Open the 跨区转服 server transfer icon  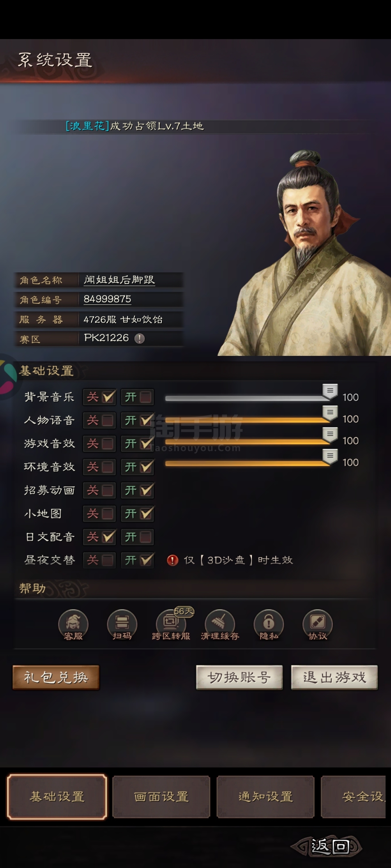tap(171, 625)
